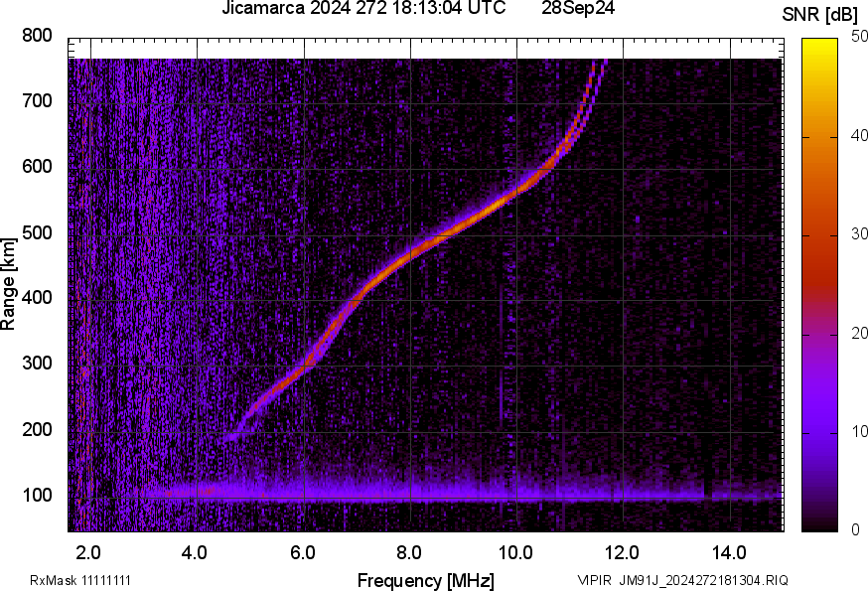Click frequency tick label "14.0"
868x591 pixels.
point(729,553)
